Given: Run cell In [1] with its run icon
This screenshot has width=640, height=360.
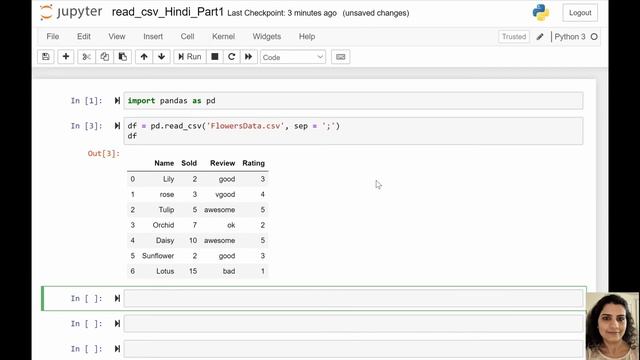Looking at the screenshot, I should [x=117, y=100].
